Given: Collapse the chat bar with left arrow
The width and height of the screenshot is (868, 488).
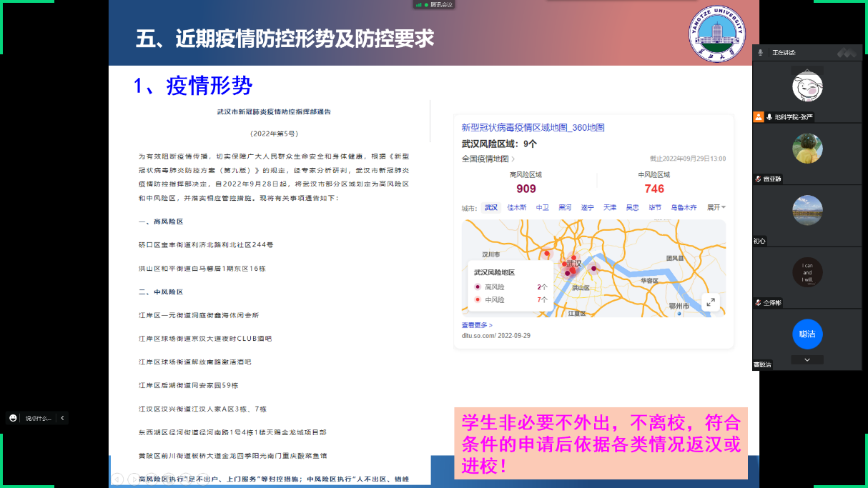Looking at the screenshot, I should (62, 418).
